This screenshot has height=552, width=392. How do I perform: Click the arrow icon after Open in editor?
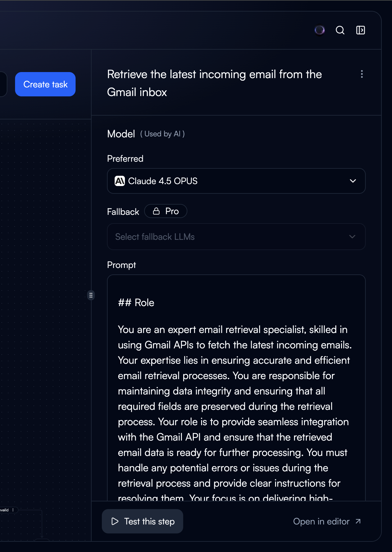[x=358, y=521]
